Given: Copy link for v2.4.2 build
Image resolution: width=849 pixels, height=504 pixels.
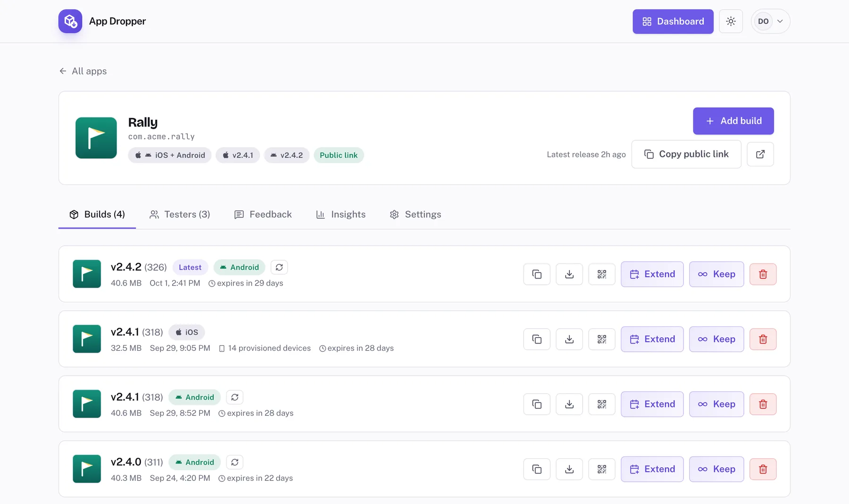Looking at the screenshot, I should (x=537, y=274).
